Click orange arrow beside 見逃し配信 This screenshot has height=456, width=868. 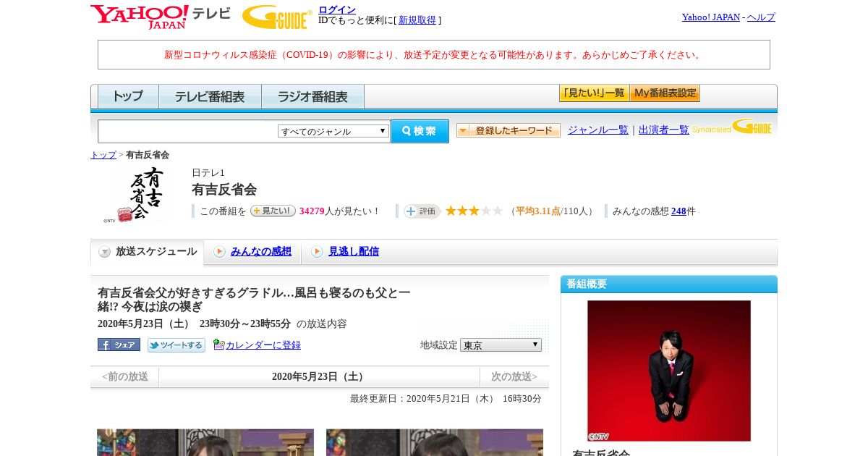click(x=317, y=251)
